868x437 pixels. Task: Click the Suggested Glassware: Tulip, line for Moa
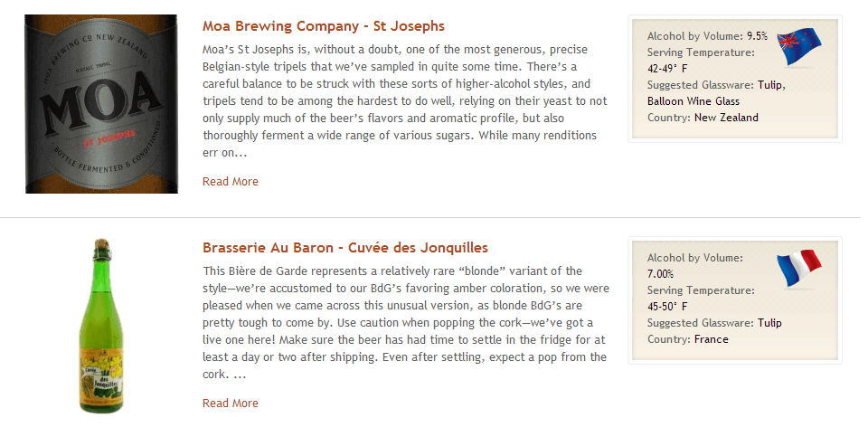click(x=716, y=85)
